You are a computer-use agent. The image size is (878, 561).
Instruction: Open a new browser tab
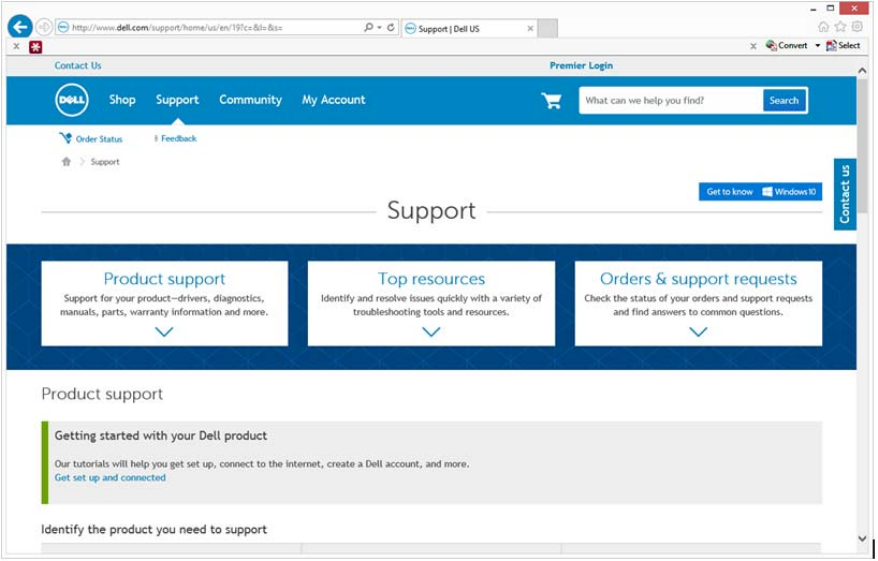coord(548,28)
